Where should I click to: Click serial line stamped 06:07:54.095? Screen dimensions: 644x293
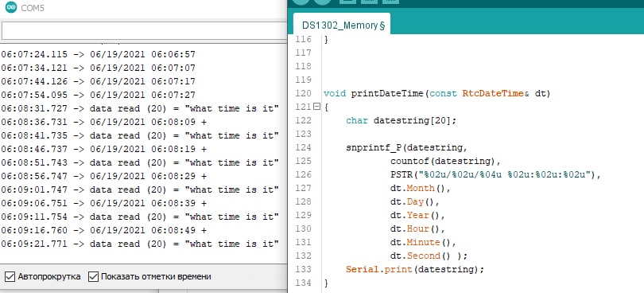[x=98, y=95]
